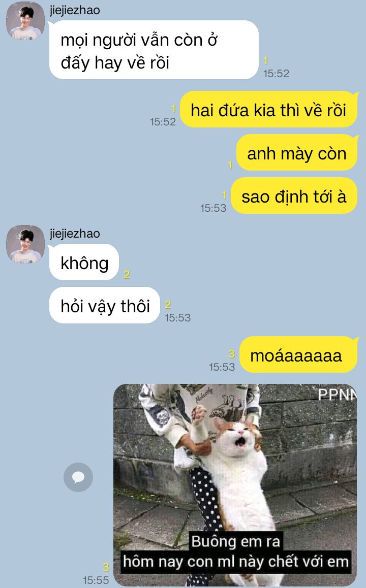Tap the unread count next to 'moáaaaaaa'

coord(231,353)
